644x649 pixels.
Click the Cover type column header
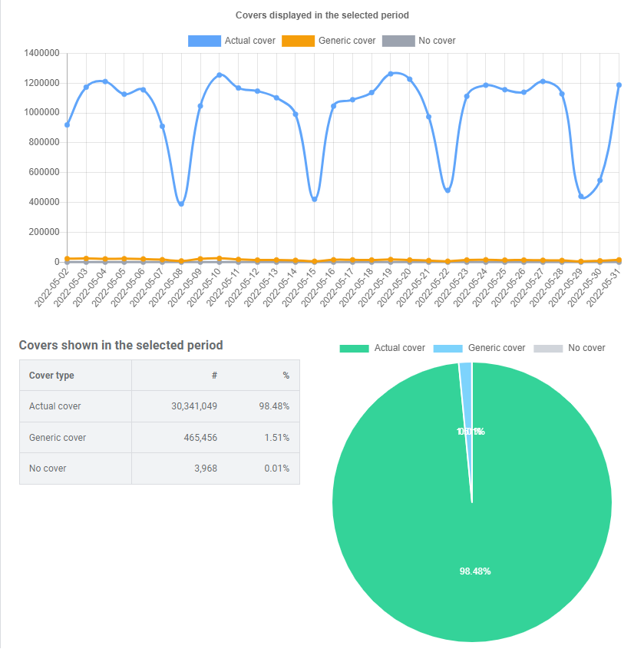51,376
